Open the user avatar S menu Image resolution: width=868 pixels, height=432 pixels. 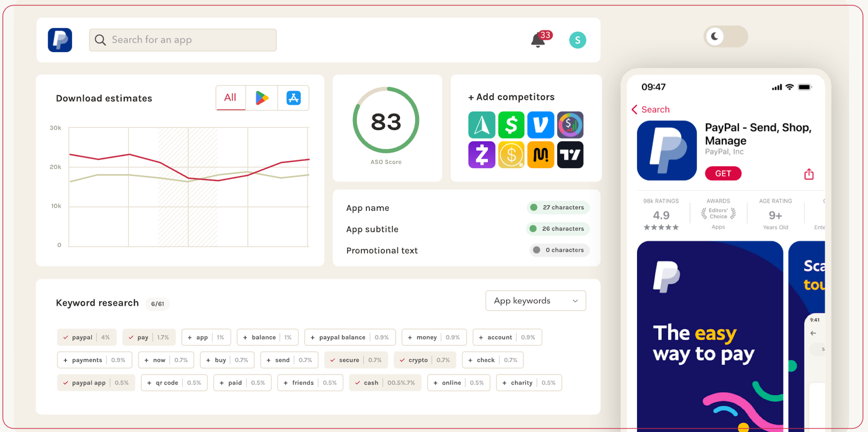click(578, 40)
